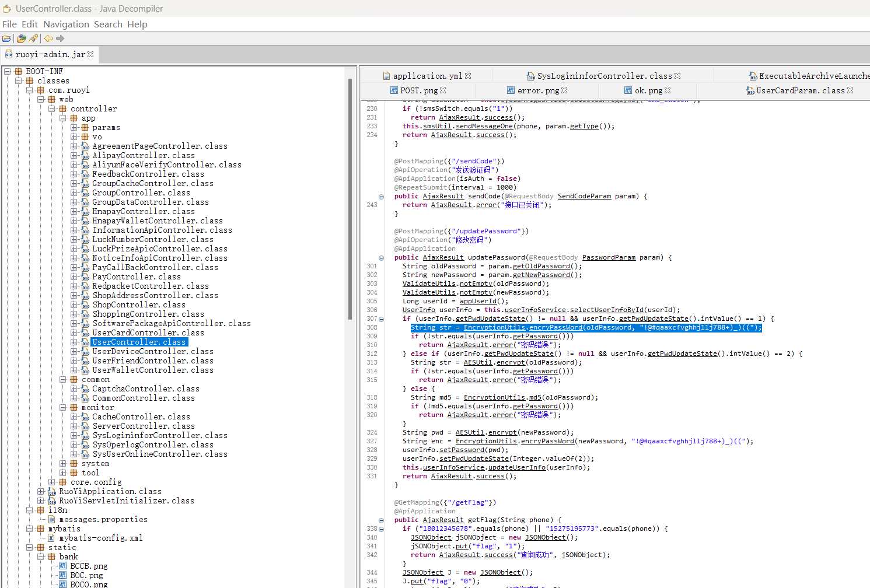Switch to the ok.png tab
This screenshot has height=588, width=870.
coord(648,90)
